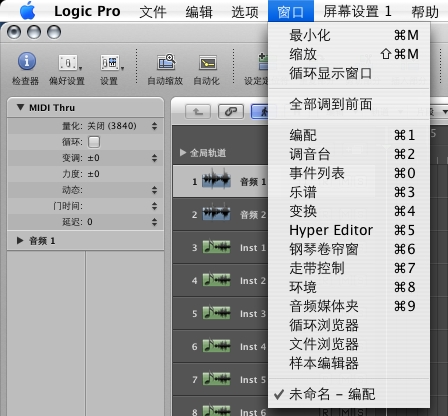Screen dimensions: 448x416
Task: Choose 全部调到前面 menu item
Action: pyautogui.click(x=349, y=104)
